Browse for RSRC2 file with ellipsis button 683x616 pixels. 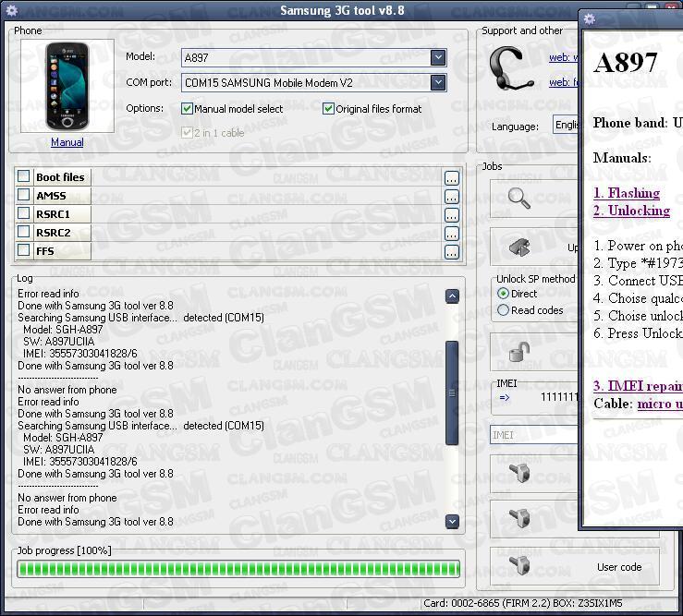452,234
